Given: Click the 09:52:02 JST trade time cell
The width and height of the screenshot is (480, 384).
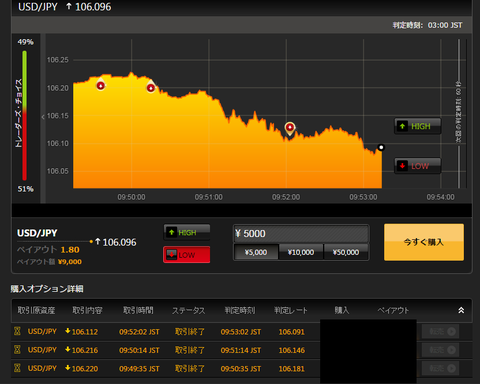Looking at the screenshot, I should coord(139,332).
